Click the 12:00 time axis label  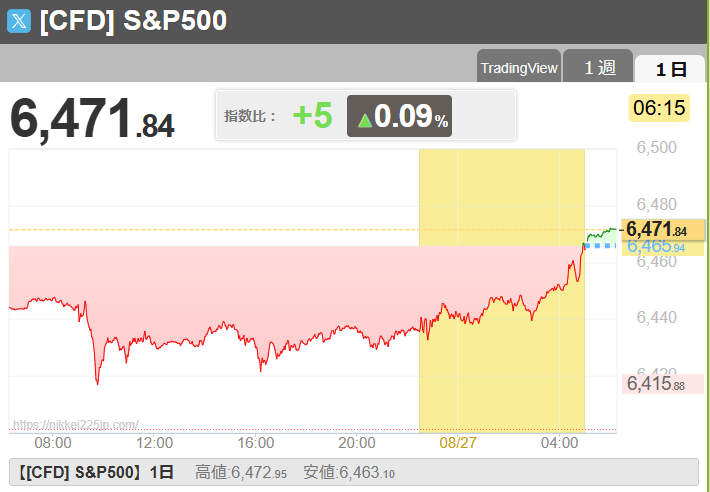tap(154, 442)
